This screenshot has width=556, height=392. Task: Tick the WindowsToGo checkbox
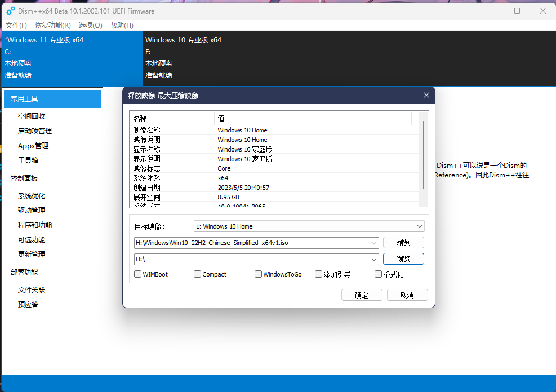coord(258,274)
